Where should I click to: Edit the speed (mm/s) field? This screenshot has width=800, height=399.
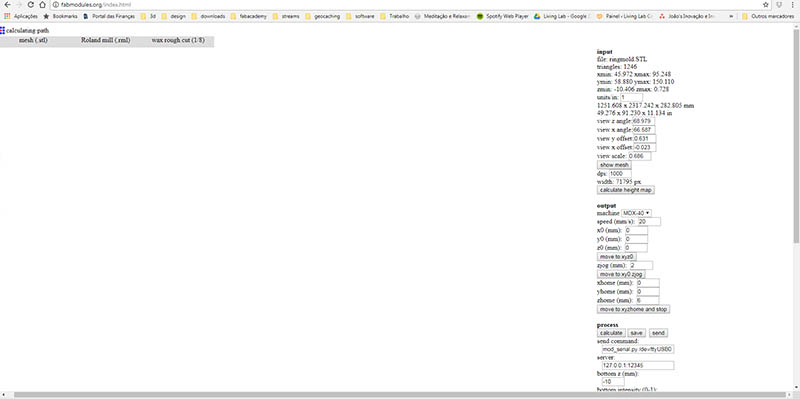(649, 221)
